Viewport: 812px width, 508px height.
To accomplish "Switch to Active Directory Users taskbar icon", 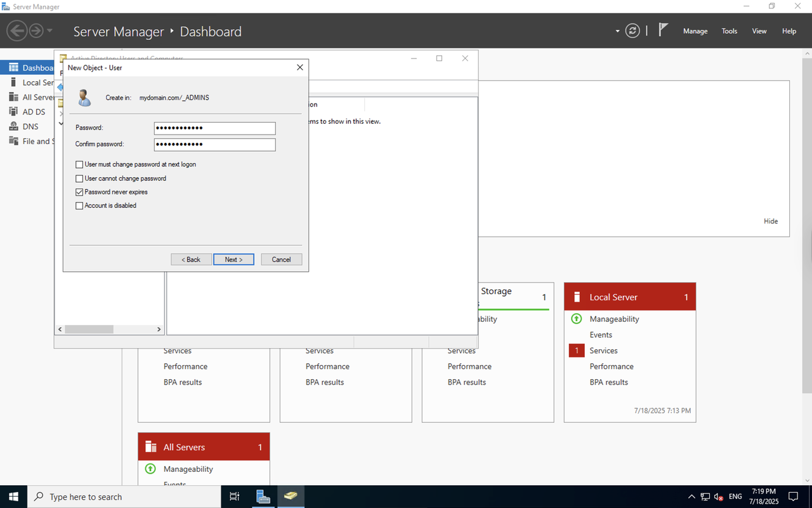I will click(x=291, y=497).
